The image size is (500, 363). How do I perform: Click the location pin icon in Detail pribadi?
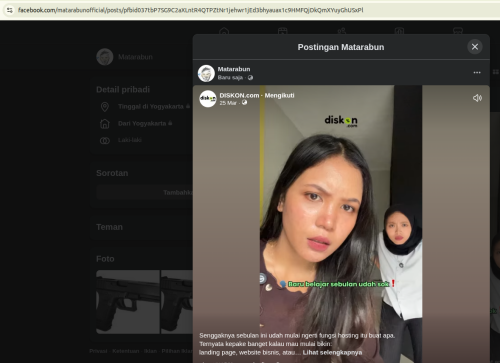(x=105, y=107)
